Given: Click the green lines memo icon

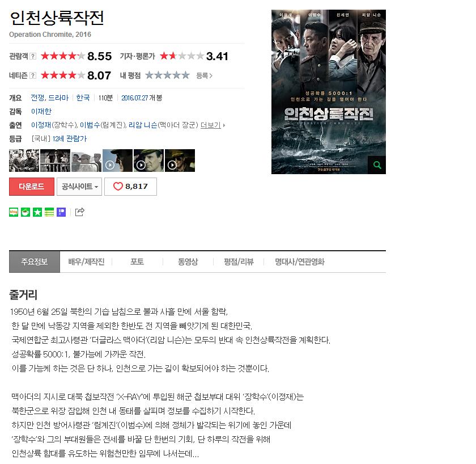Looking at the screenshot, I should (x=49, y=212).
